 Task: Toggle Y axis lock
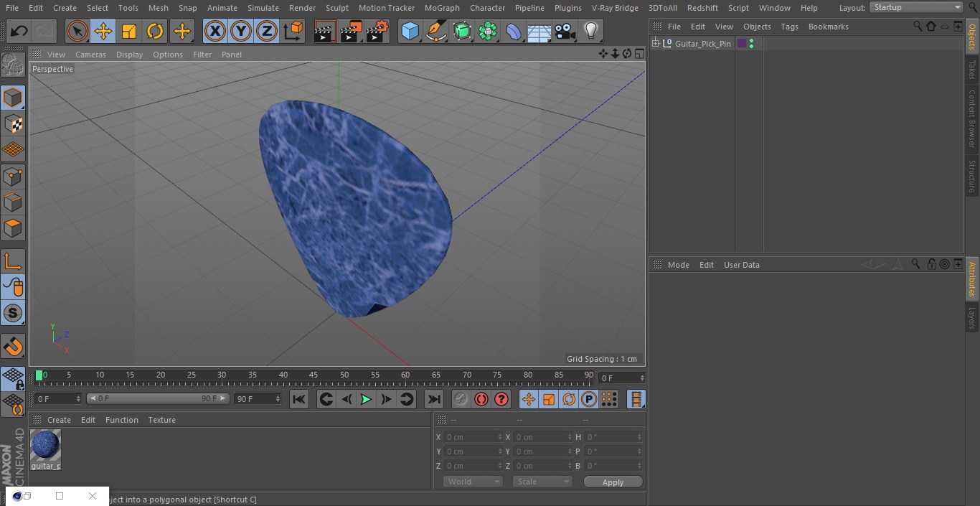tap(241, 32)
